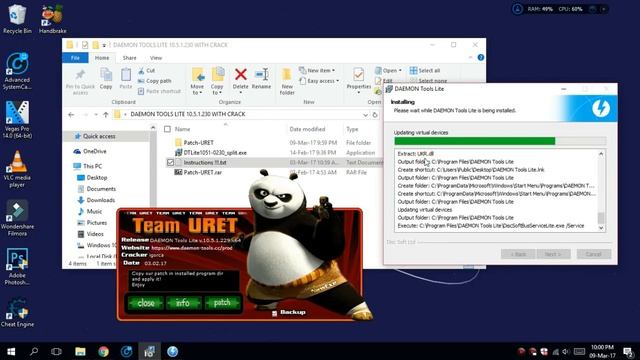This screenshot has width=640, height=360.
Task: Open Adobe Photoshop desktop icon
Action: coord(17,267)
